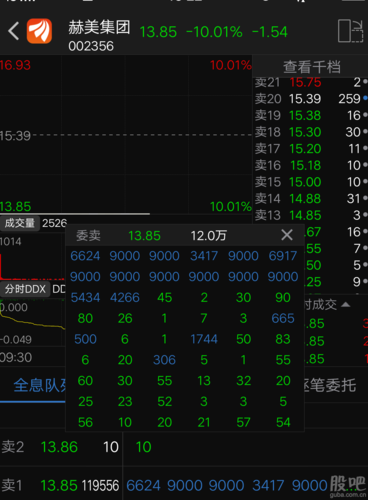Tap order 665 in the popup grid

(x=283, y=318)
